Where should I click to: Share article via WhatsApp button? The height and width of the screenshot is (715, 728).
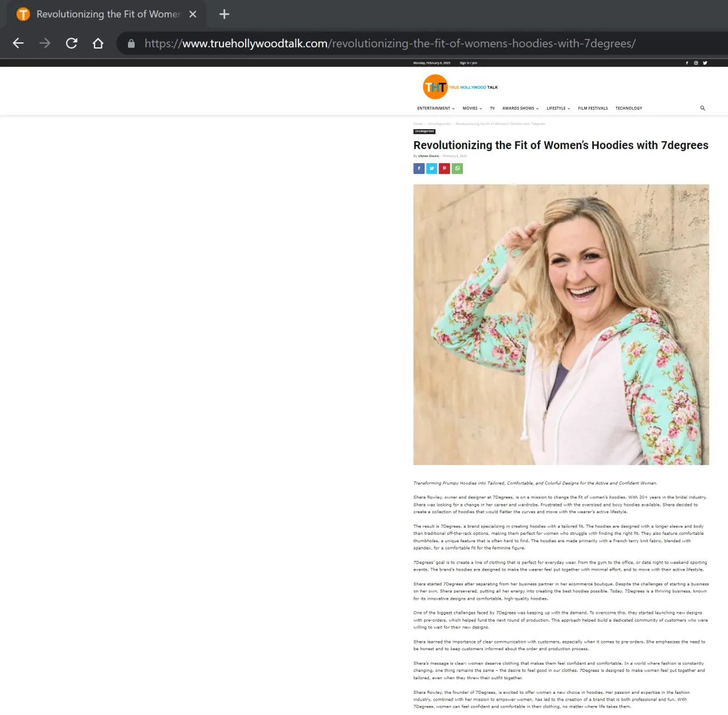pos(457,169)
